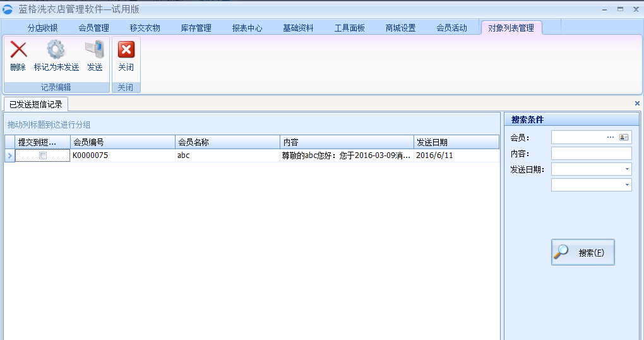Select the 尊敬的abc您好 content cell
This screenshot has width=644, height=340.
click(x=347, y=155)
